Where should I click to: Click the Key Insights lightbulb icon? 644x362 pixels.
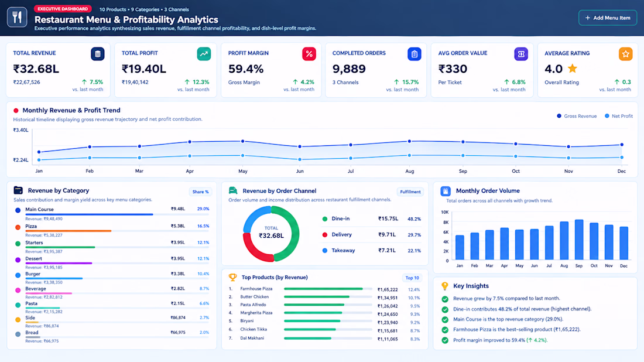coord(445,286)
